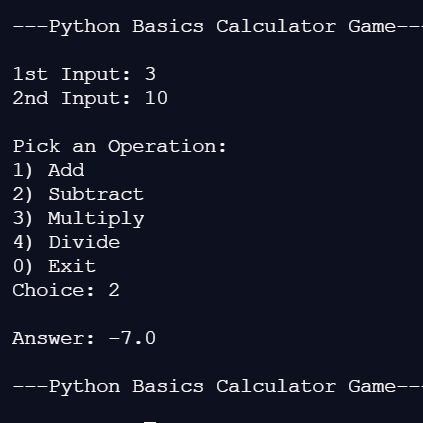This screenshot has height=423, width=423.
Task: Click the Answer label text
Action: click(54, 338)
